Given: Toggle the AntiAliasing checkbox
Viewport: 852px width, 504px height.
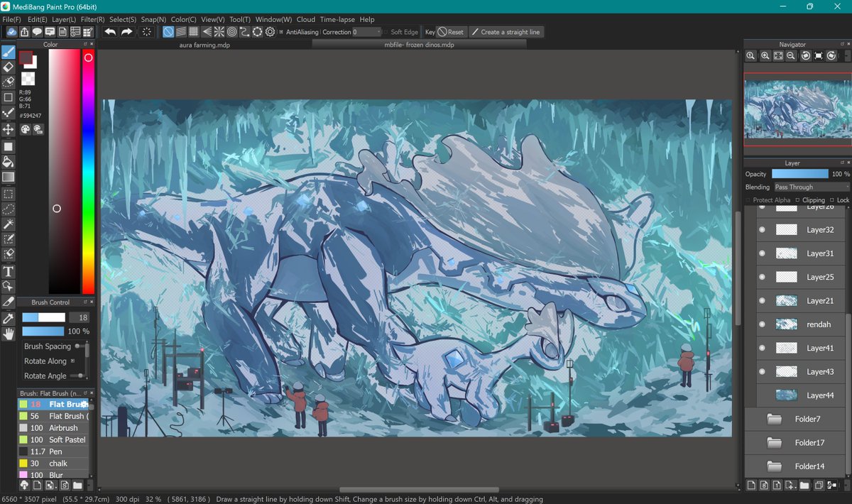Looking at the screenshot, I should 281,32.
